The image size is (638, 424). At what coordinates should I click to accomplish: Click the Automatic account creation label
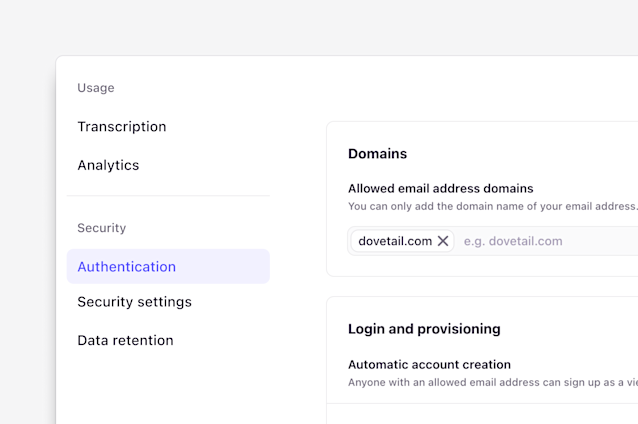coord(429,365)
